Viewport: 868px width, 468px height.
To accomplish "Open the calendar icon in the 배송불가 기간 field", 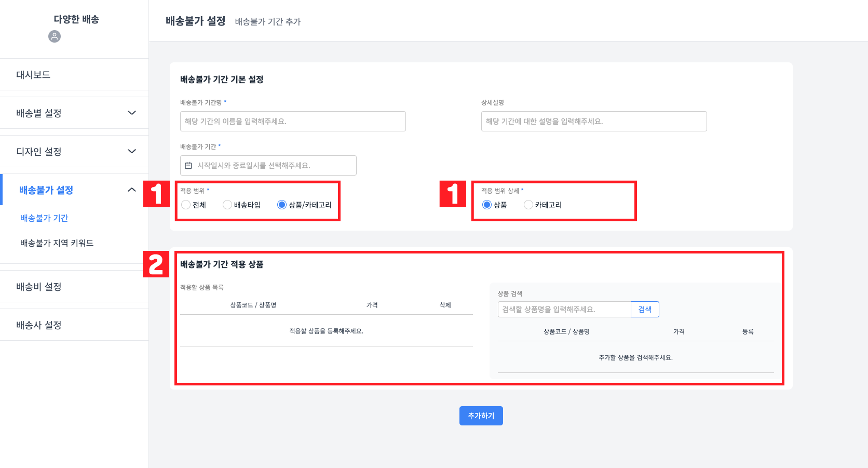I will click(x=188, y=165).
